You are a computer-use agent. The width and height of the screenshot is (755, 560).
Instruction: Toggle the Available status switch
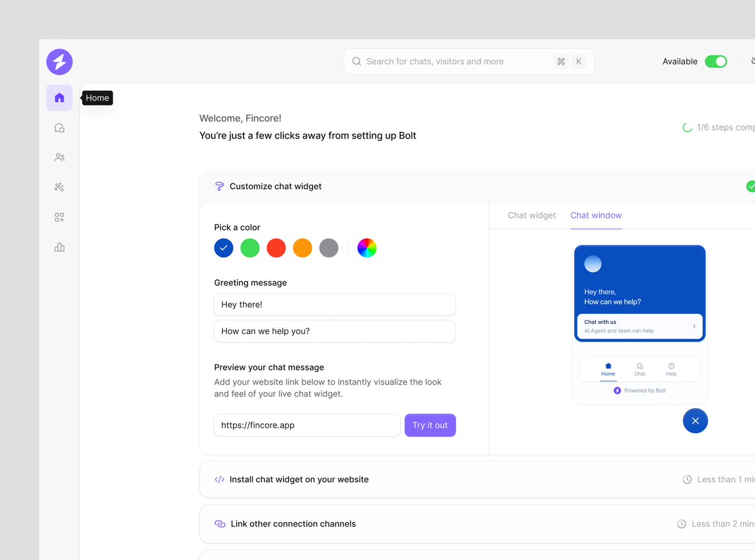point(715,62)
